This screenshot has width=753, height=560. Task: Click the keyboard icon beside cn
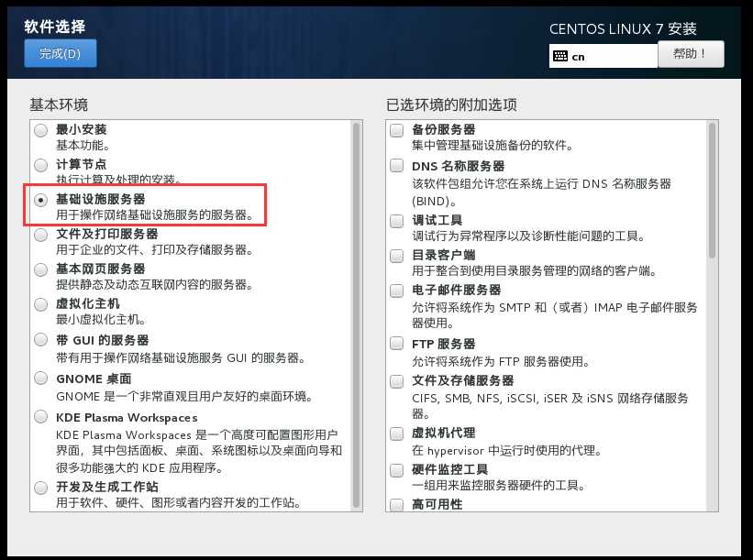[560, 56]
